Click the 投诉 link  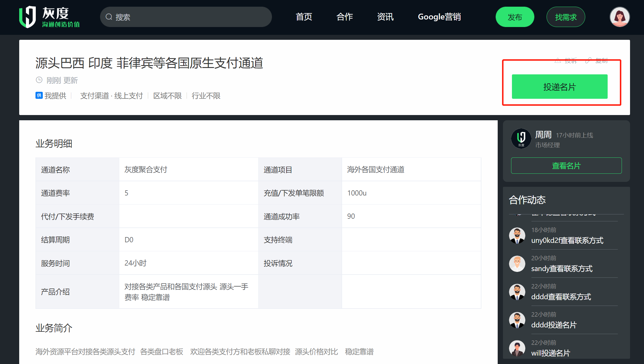pyautogui.click(x=566, y=60)
